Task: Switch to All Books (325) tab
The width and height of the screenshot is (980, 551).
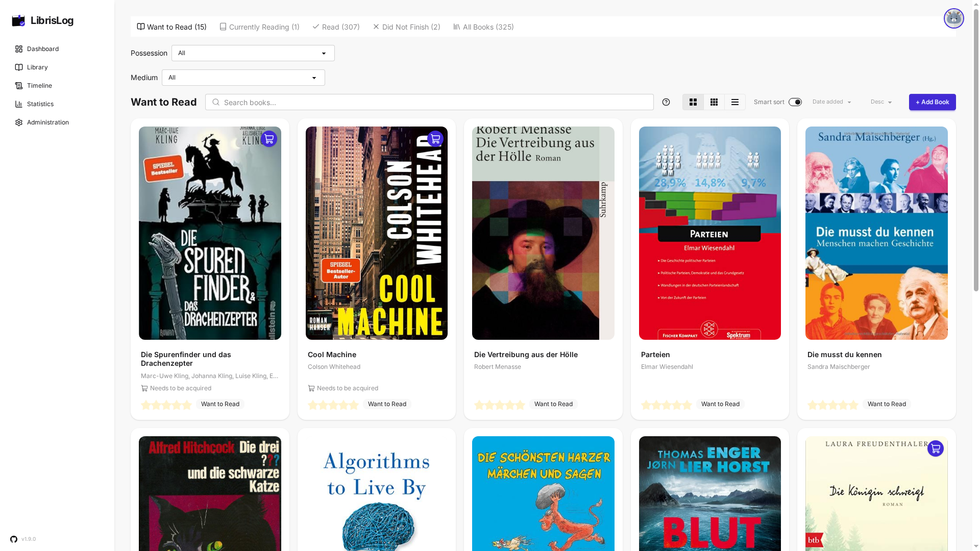Action: (x=483, y=27)
